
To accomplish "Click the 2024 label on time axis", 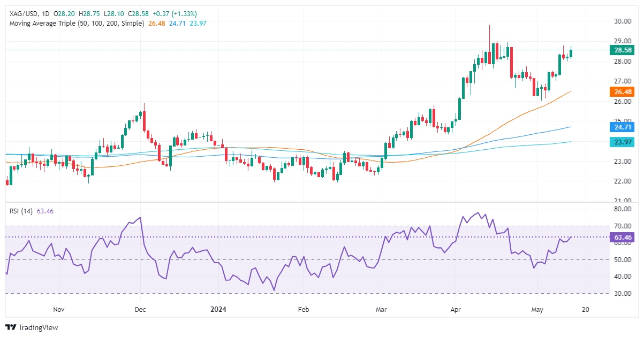I will pyautogui.click(x=219, y=309).
